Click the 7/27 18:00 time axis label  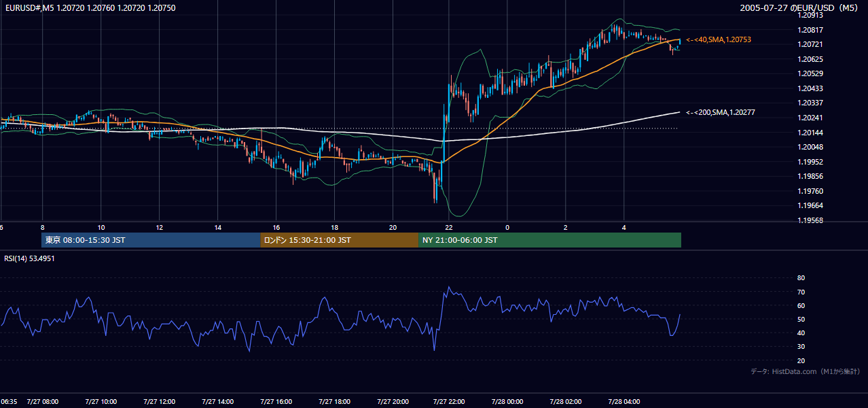[335, 402]
